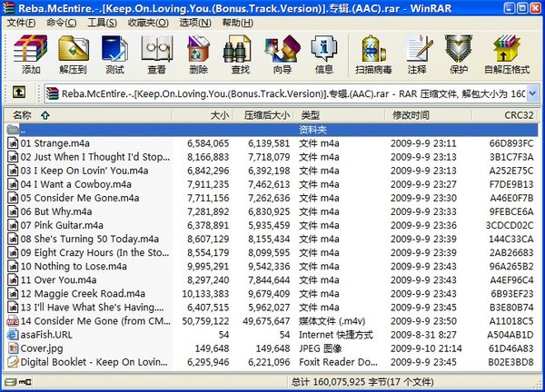
Task: Click the 解压到 (Extract To) icon
Action: point(73,54)
